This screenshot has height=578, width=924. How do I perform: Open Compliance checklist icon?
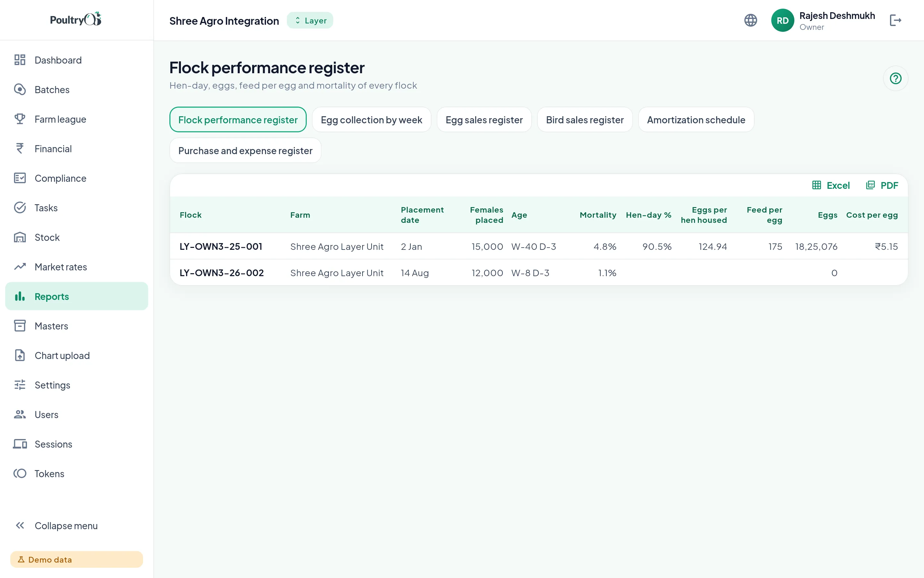(20, 178)
